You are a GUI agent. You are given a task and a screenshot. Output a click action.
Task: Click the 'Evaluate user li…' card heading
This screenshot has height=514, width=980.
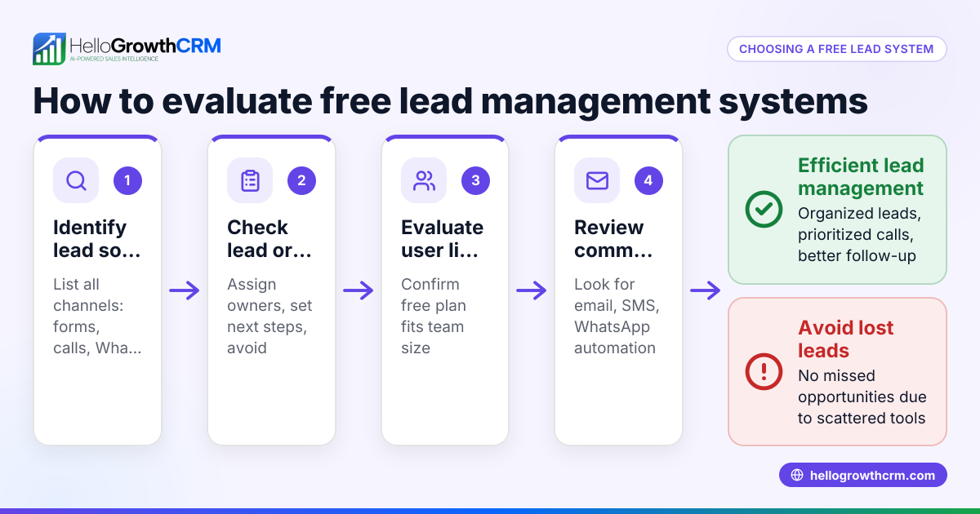pyautogui.click(x=442, y=239)
